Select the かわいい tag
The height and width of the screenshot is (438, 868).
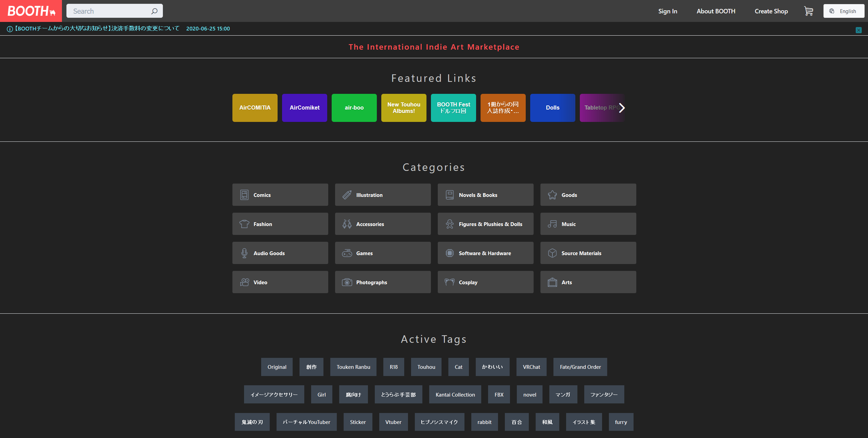click(x=492, y=367)
